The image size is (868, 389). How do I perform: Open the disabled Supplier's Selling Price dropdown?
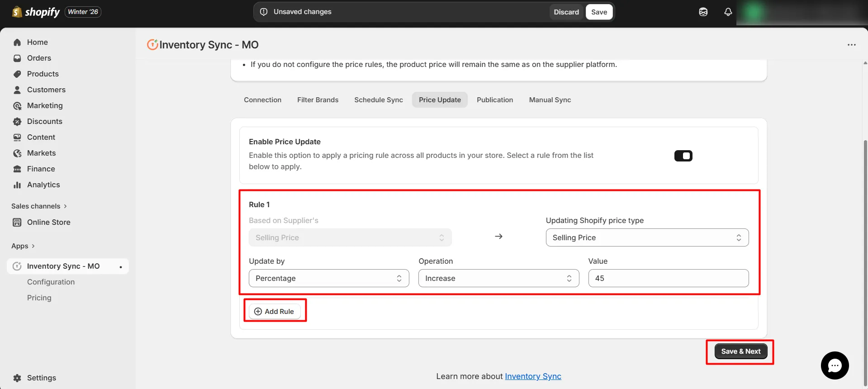(350, 237)
